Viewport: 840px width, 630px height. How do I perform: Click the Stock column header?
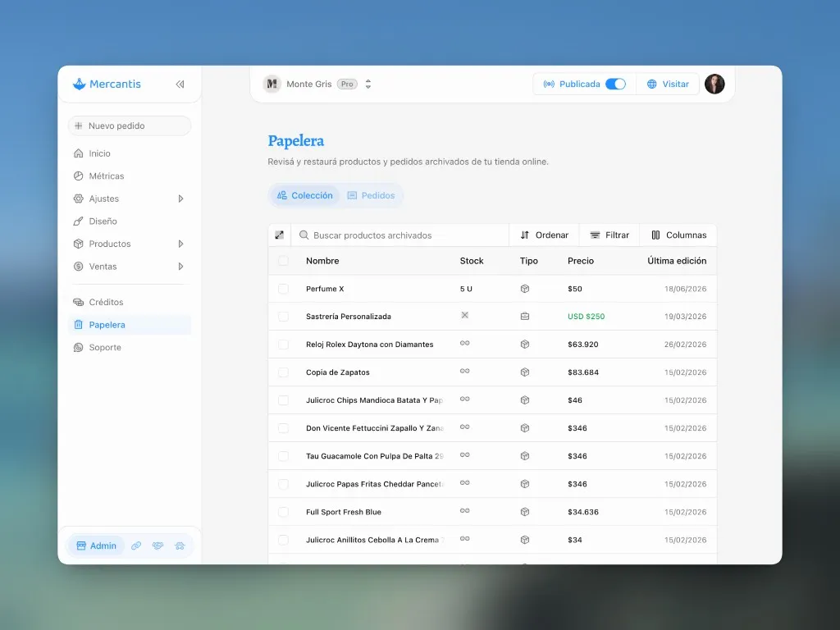(x=472, y=261)
